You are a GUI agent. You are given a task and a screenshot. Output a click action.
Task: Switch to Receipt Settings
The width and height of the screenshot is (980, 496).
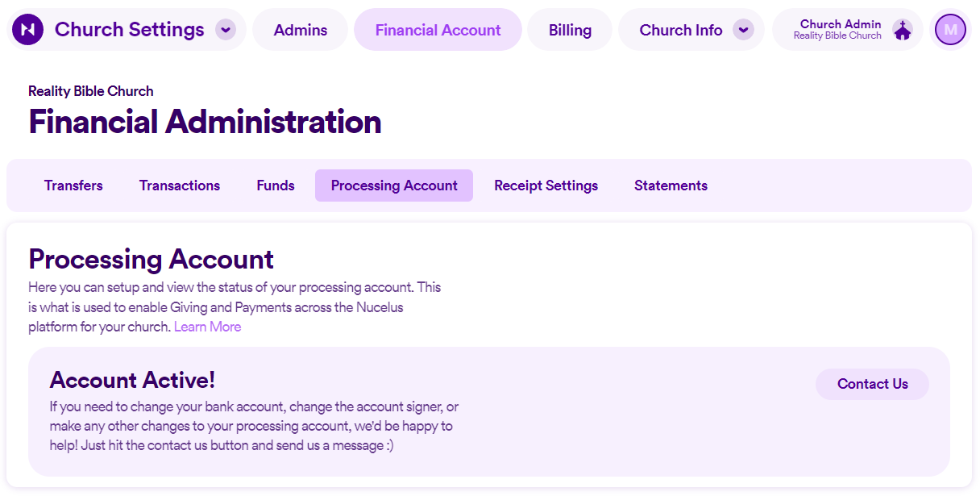click(546, 185)
